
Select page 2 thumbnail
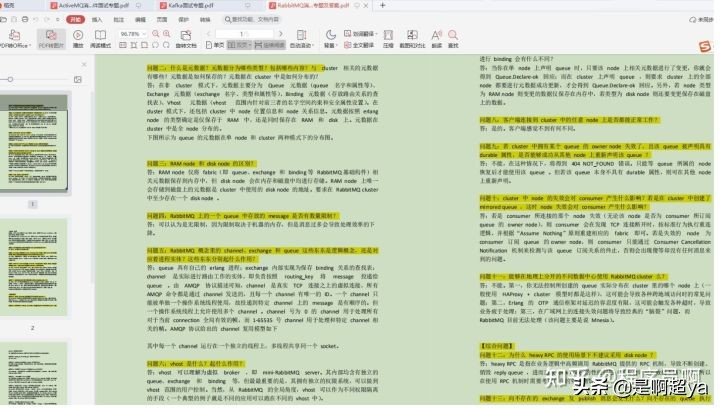coord(34,267)
